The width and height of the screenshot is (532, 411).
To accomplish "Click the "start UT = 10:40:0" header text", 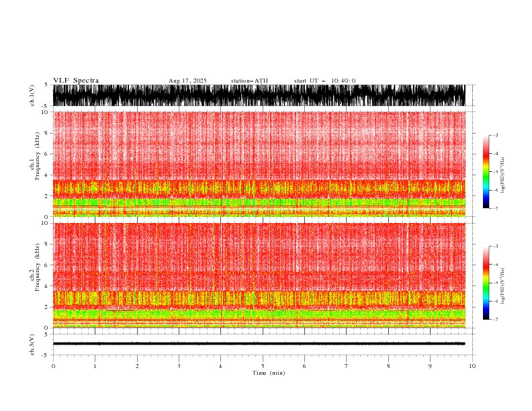I will 324,81.
